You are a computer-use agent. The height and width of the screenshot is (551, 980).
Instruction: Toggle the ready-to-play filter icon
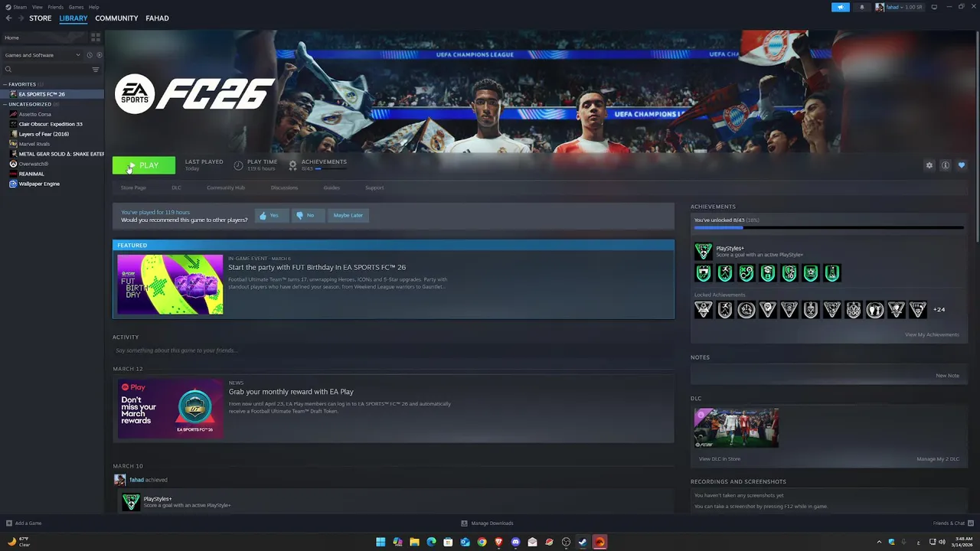[99, 55]
